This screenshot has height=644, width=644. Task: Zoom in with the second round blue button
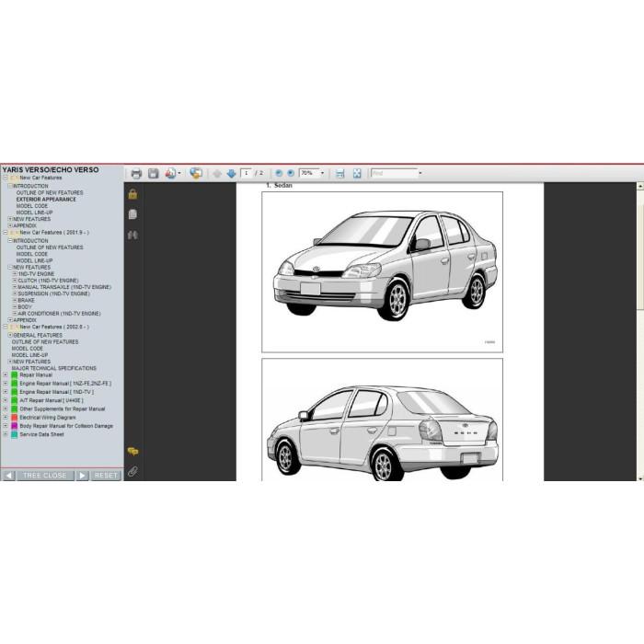[291, 173]
